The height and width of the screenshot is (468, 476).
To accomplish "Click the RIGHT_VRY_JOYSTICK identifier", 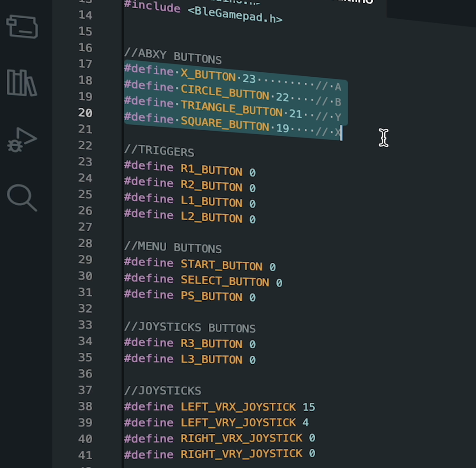I will [242, 453].
